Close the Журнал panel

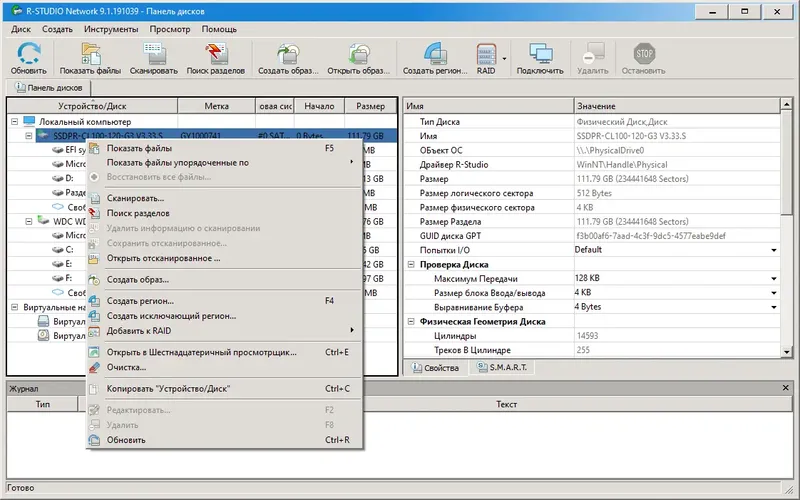pos(786,388)
